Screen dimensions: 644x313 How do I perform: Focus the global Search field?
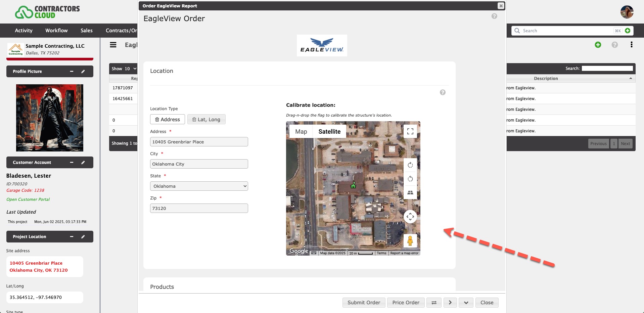pyautogui.click(x=567, y=31)
